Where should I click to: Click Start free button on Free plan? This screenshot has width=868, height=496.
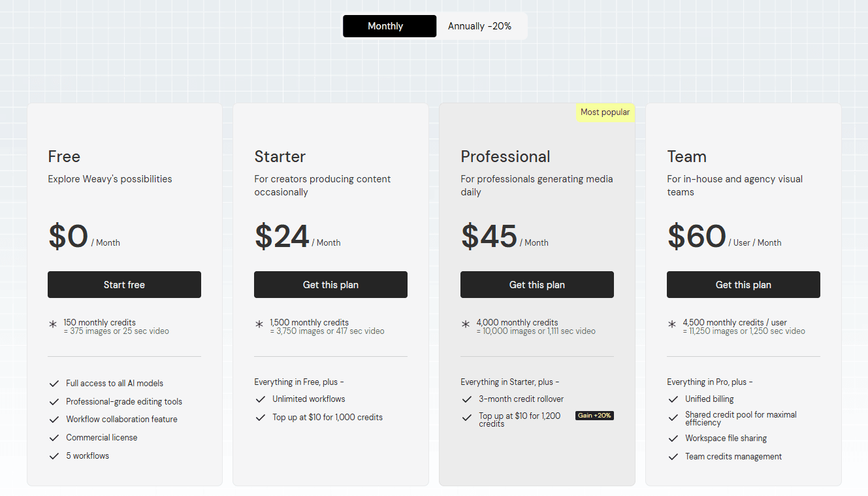point(124,285)
